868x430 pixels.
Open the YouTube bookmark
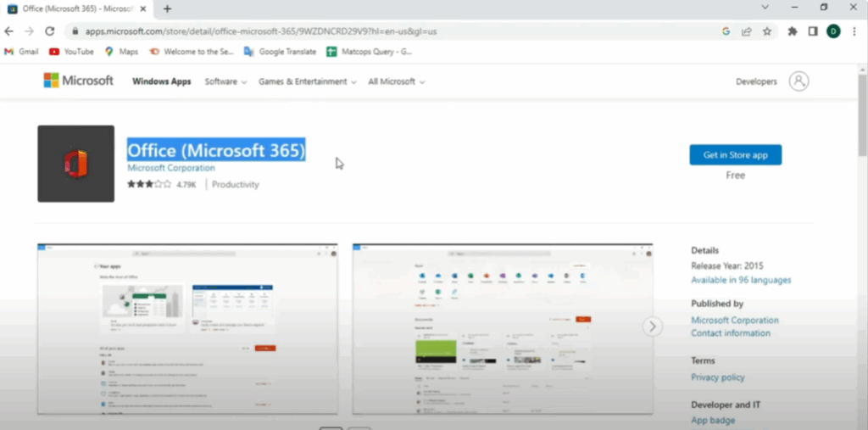[x=71, y=52]
